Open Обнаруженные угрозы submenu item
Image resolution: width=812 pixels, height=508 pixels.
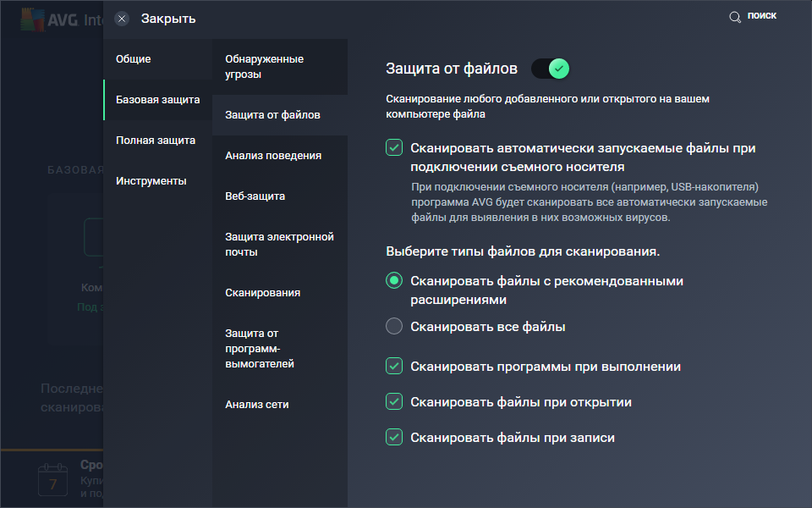(x=265, y=67)
